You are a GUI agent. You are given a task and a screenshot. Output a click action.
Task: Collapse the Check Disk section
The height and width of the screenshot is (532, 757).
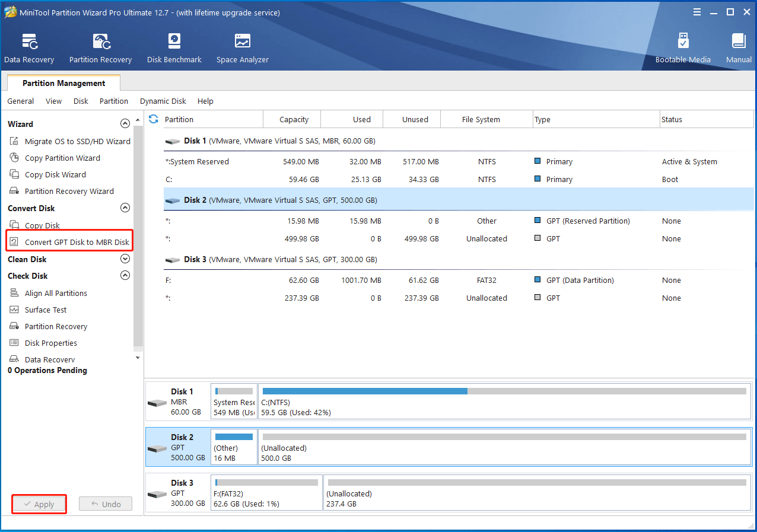(x=125, y=276)
